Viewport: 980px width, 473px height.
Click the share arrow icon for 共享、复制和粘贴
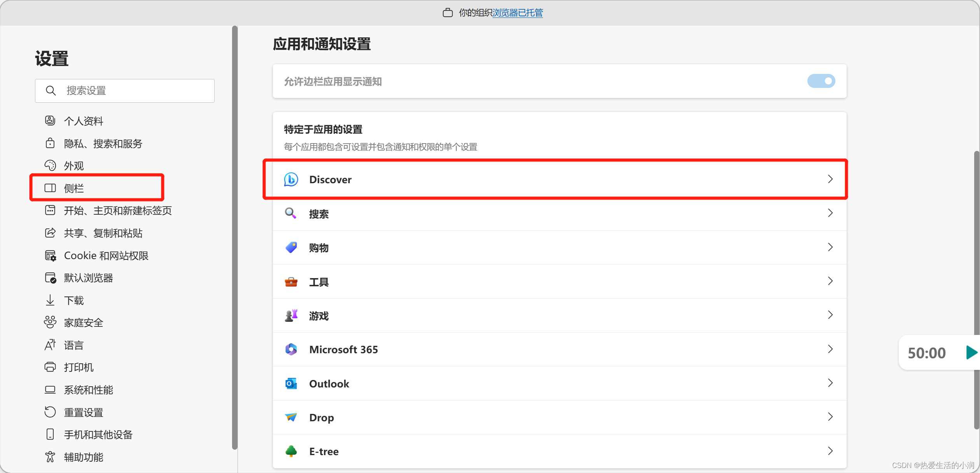click(x=50, y=233)
